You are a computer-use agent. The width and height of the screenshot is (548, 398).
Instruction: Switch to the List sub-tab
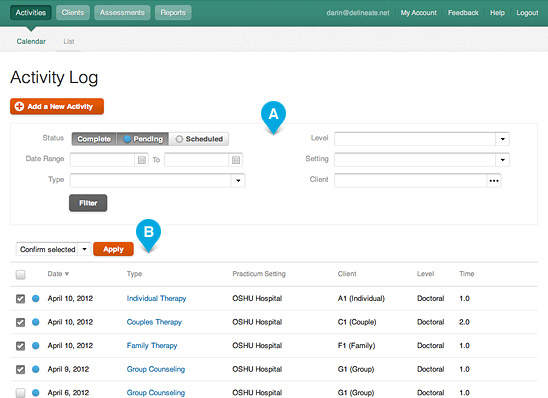pyautogui.click(x=69, y=41)
